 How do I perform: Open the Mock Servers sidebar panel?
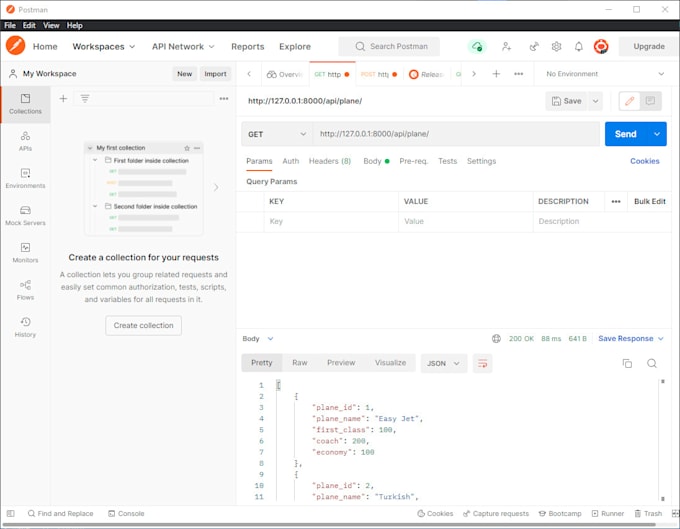point(25,216)
